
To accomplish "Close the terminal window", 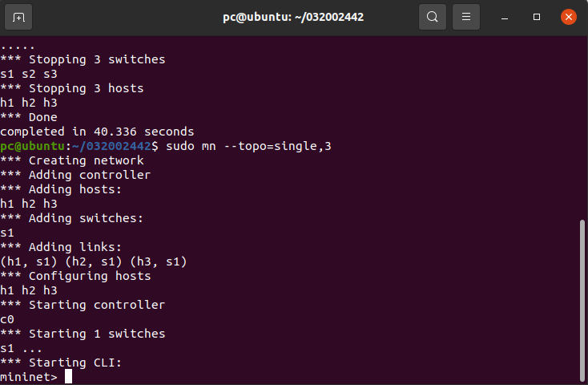I will [x=568, y=16].
